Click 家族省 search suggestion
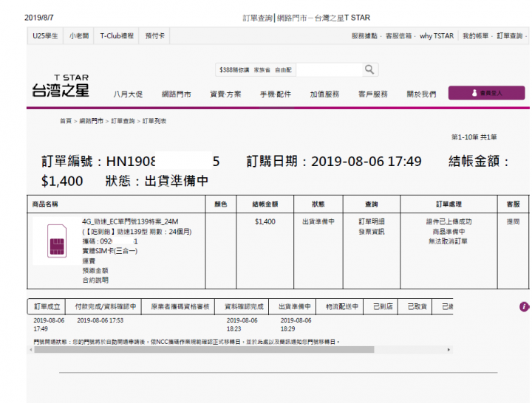The width and height of the screenshot is (532, 403). coord(262,70)
